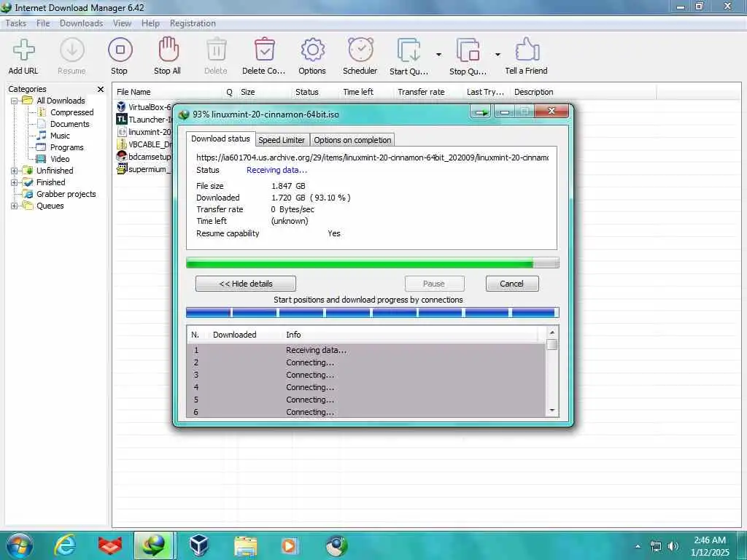Select the VirtualBox file row
Screen dimensions: 747x560
[144, 107]
